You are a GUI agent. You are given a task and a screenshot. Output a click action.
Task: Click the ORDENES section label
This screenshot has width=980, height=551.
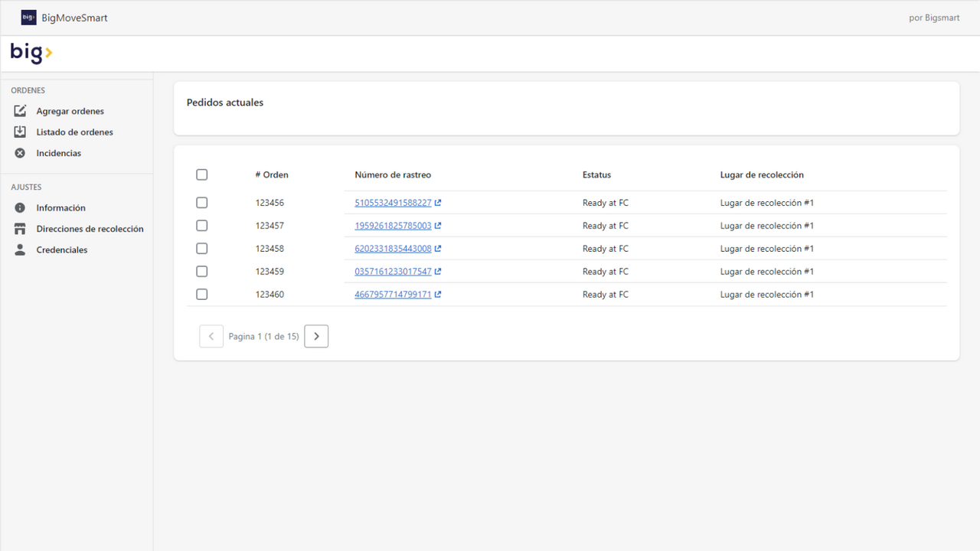coord(28,90)
